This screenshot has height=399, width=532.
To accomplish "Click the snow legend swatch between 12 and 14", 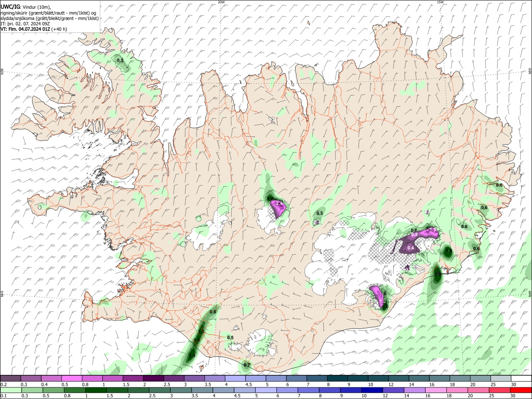I will point(398,379).
